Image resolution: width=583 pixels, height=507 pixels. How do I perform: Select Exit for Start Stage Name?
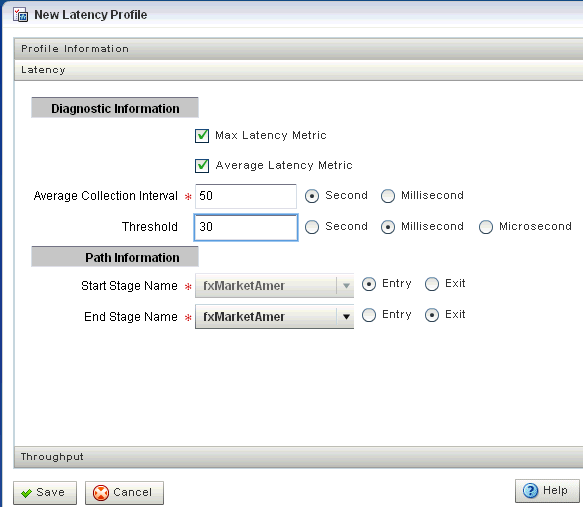click(x=432, y=284)
